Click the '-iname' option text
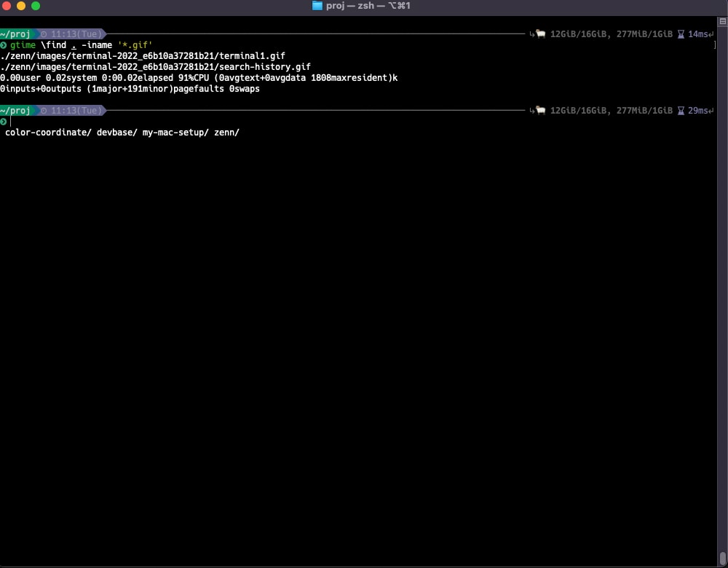 coord(97,45)
